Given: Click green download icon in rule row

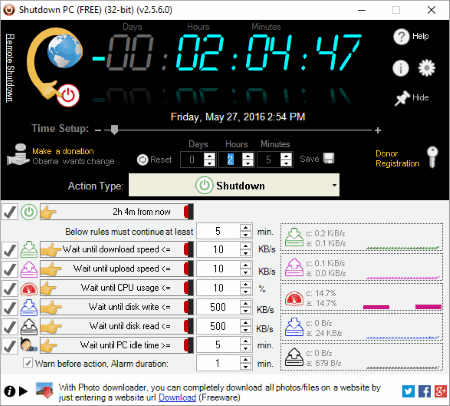Looking at the screenshot, I should pyautogui.click(x=29, y=250).
